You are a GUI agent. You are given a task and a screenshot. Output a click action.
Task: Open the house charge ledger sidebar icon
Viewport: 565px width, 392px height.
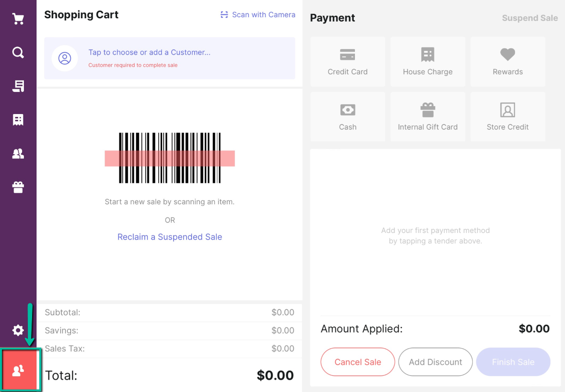(x=18, y=119)
